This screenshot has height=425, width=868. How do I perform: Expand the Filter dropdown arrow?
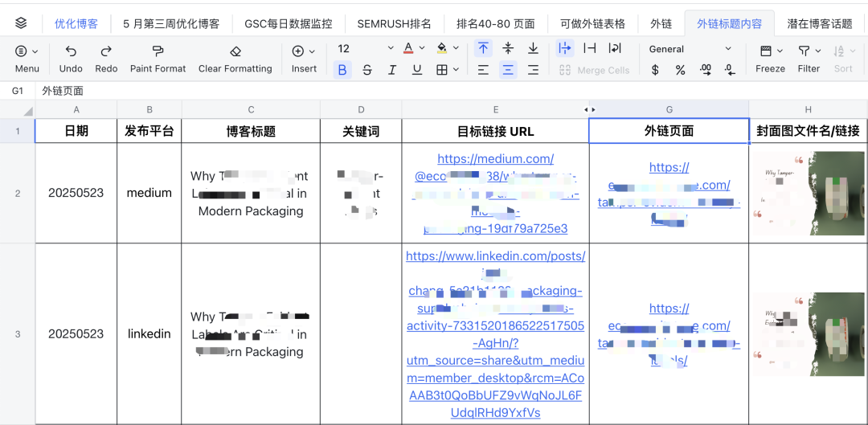[818, 51]
